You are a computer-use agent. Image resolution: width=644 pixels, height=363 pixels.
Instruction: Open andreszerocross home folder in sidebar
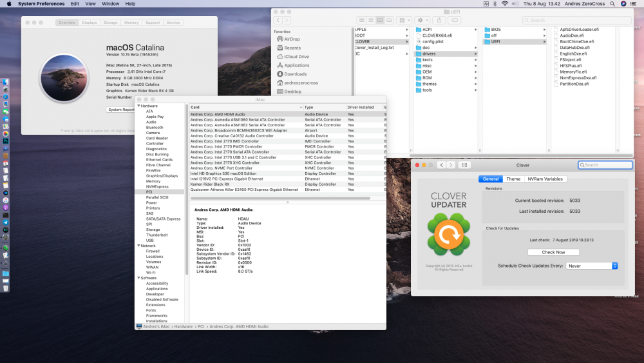pyautogui.click(x=301, y=83)
